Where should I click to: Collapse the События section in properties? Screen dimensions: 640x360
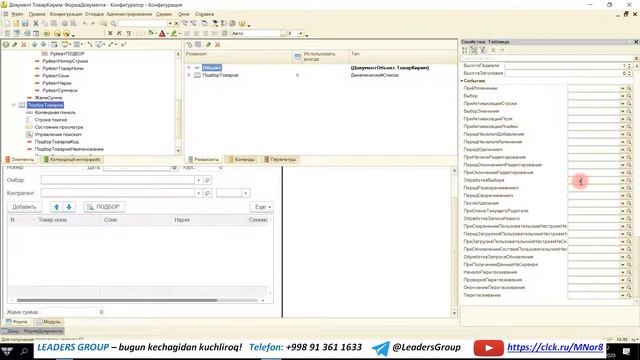coord(462,81)
